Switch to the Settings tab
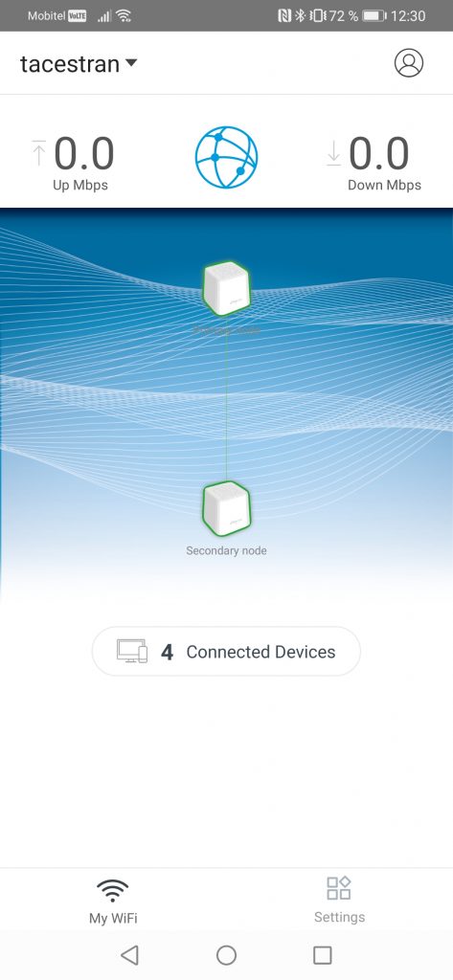Screen dimensions: 453x980 339,900
